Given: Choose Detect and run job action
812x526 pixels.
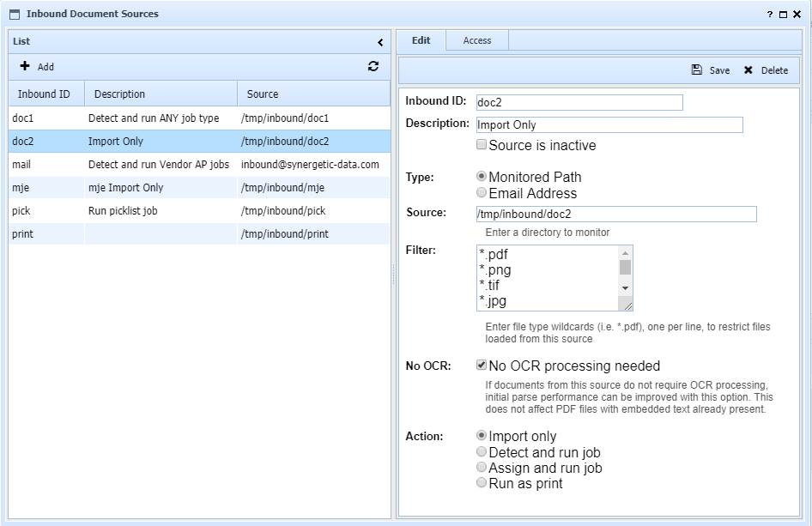Looking at the screenshot, I should pyautogui.click(x=482, y=452).
